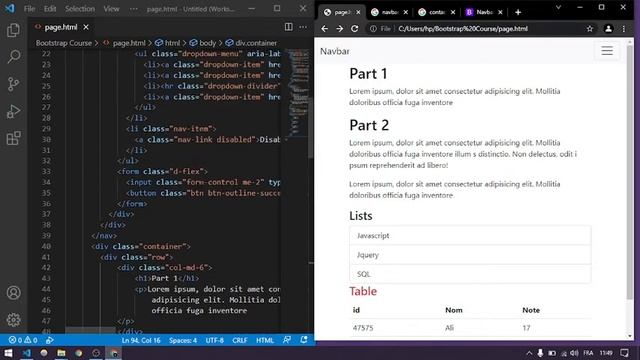Viewport: 640px width, 360px height.
Task: Open notifications bell in status bar
Action: click(x=304, y=340)
